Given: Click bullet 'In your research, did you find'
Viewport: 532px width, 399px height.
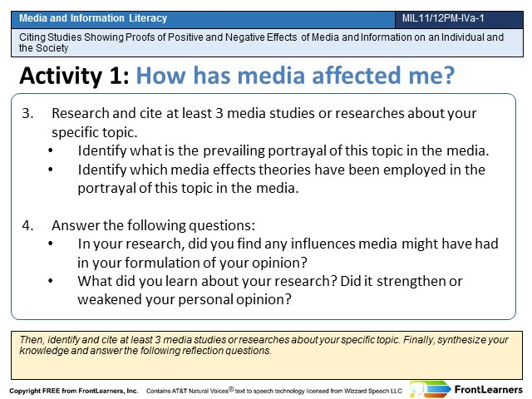Looking at the screenshot, I should (288, 253).
